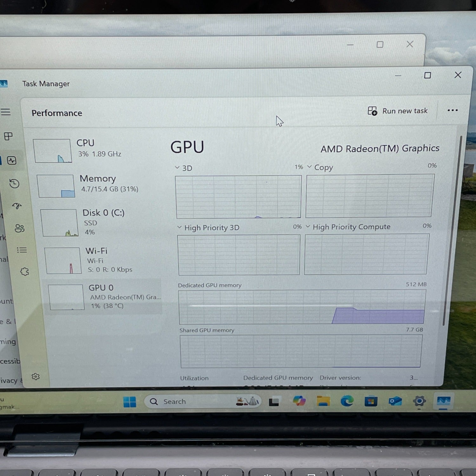Expand the 3D engine dropdown
Image resolution: width=476 pixels, height=476 pixels.
click(x=177, y=168)
